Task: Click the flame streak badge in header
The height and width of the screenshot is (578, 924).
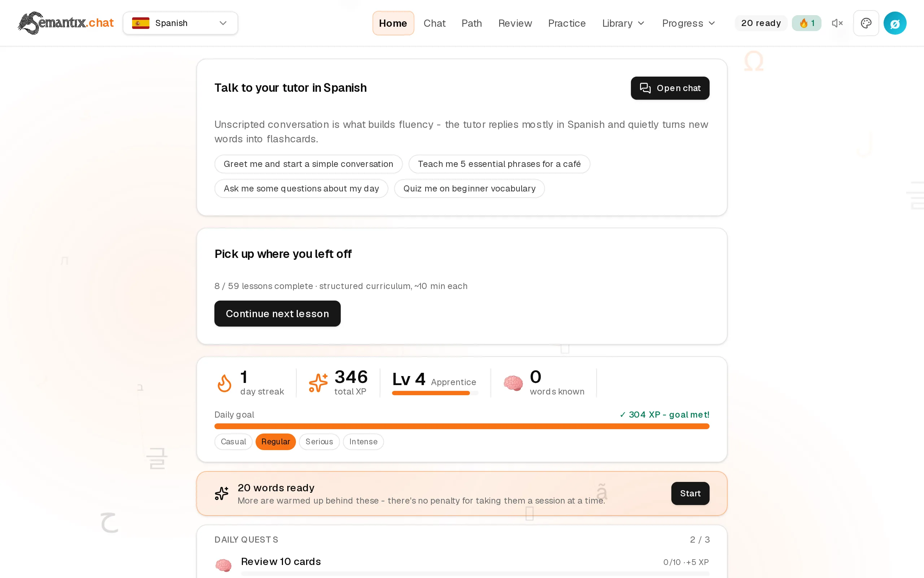Action: [x=806, y=23]
